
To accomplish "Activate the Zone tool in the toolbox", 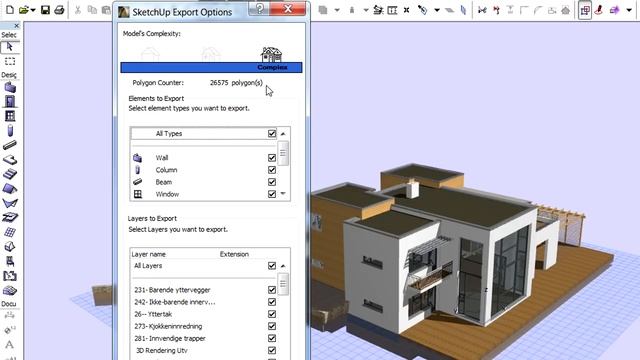I will click(10, 276).
